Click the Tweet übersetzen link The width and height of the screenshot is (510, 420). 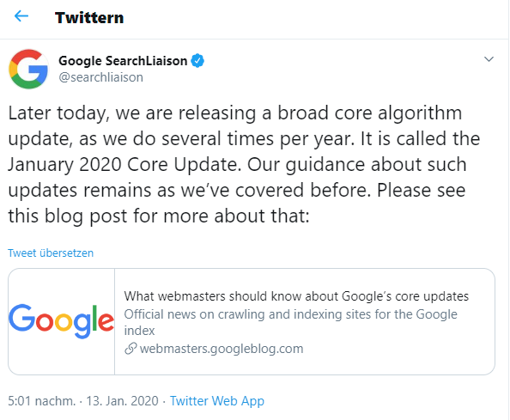(x=51, y=253)
